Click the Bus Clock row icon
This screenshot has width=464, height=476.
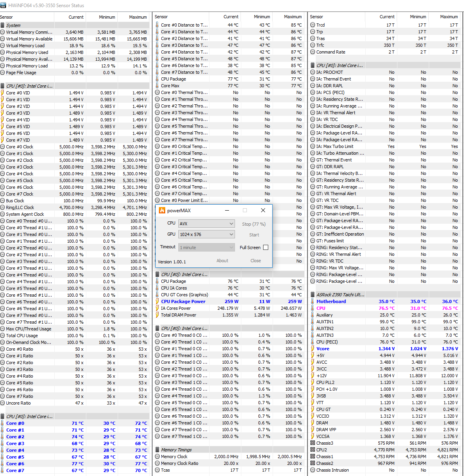click(x=3, y=201)
